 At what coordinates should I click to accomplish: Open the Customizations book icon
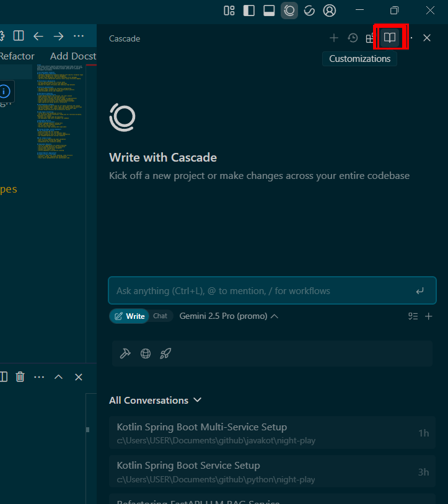coord(390,38)
